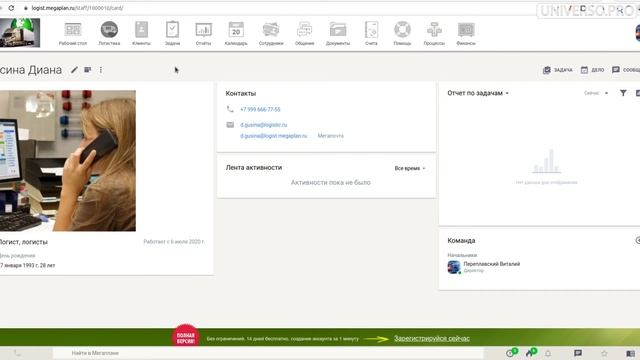
Task: Click the Зарегистрируйся сейчас link
Action: pyautogui.click(x=432, y=338)
